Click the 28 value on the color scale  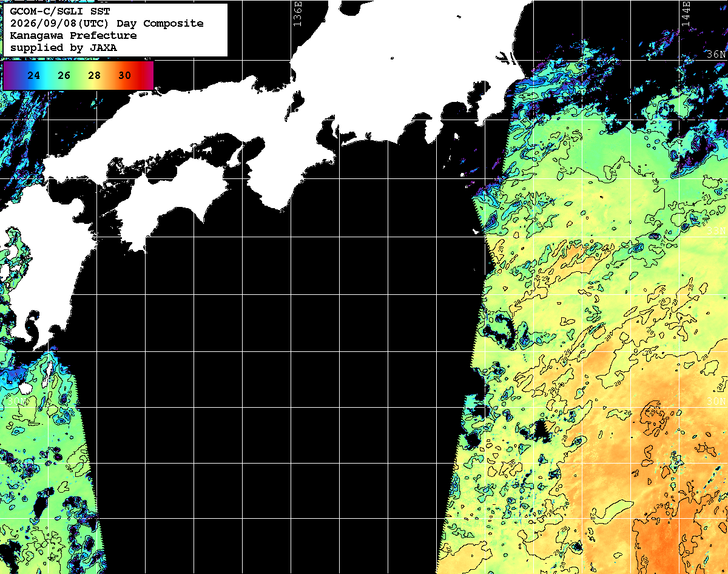pyautogui.click(x=94, y=76)
